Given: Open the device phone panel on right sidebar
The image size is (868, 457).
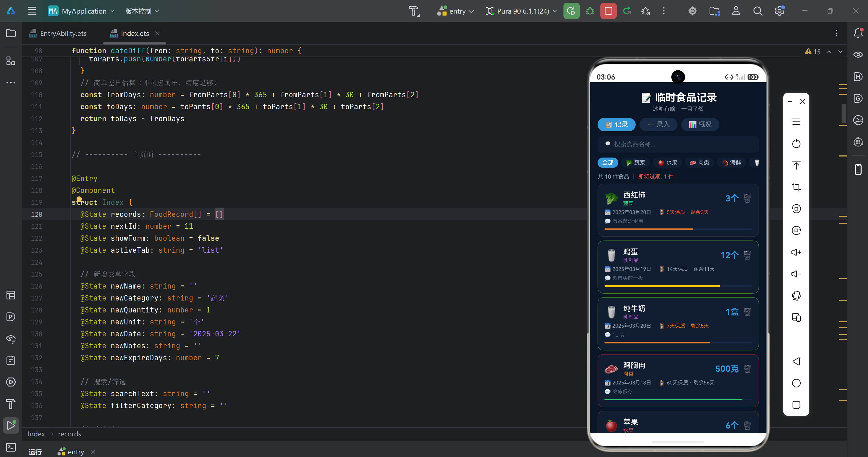Looking at the screenshot, I should (858, 169).
